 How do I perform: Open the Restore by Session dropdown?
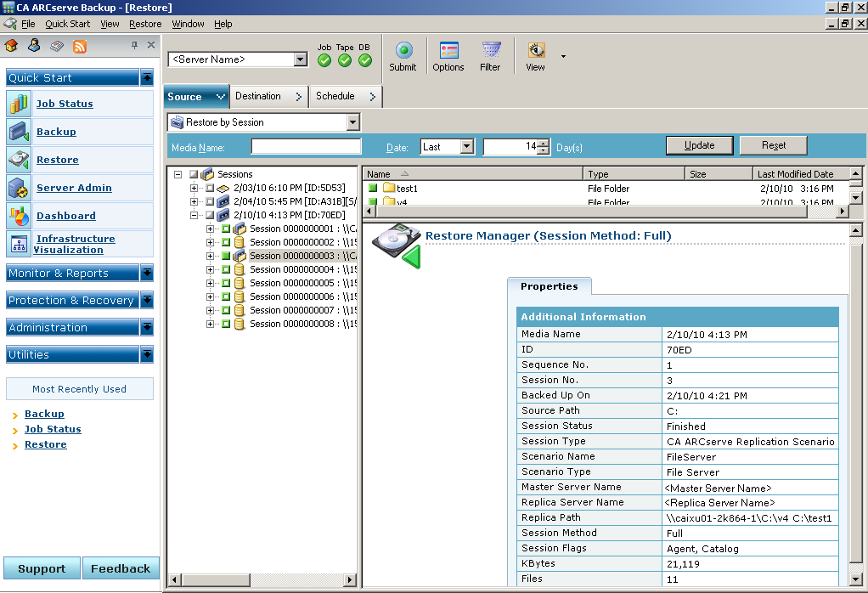click(352, 121)
